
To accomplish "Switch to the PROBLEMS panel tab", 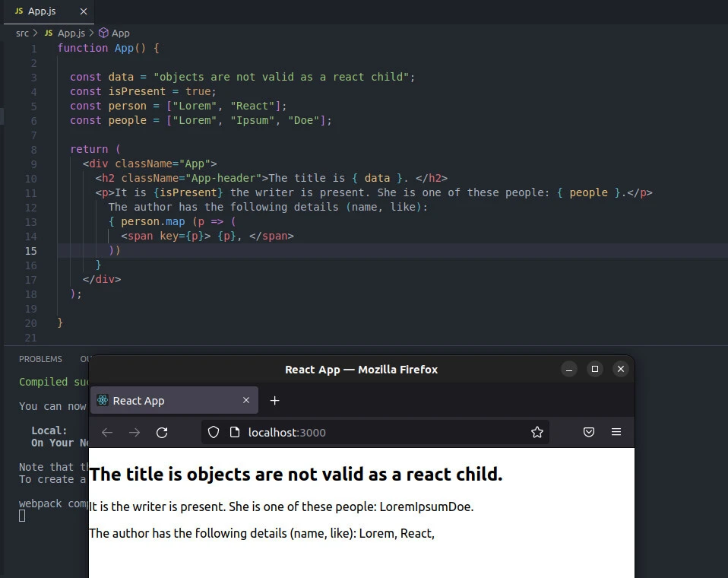I will [x=40, y=359].
